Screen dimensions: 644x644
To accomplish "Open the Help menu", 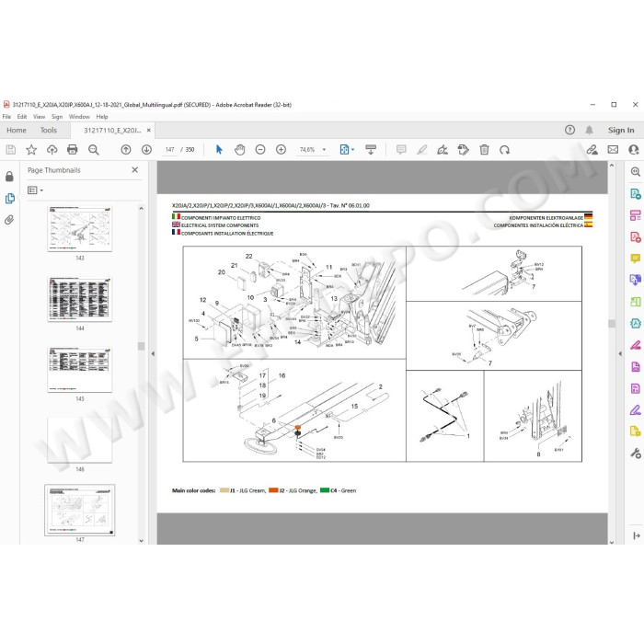I will (102, 117).
